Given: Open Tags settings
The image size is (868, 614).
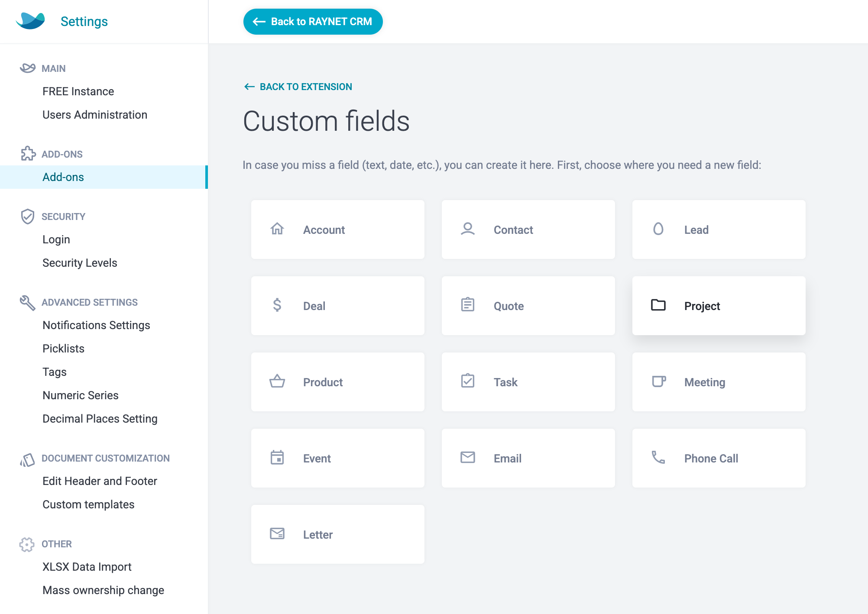Looking at the screenshot, I should click(55, 372).
